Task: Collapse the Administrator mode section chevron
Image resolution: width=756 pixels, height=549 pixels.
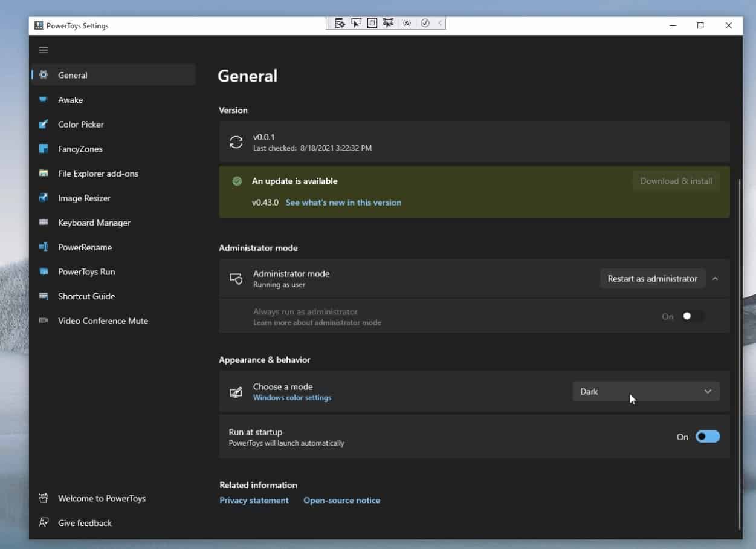Action: (x=715, y=279)
